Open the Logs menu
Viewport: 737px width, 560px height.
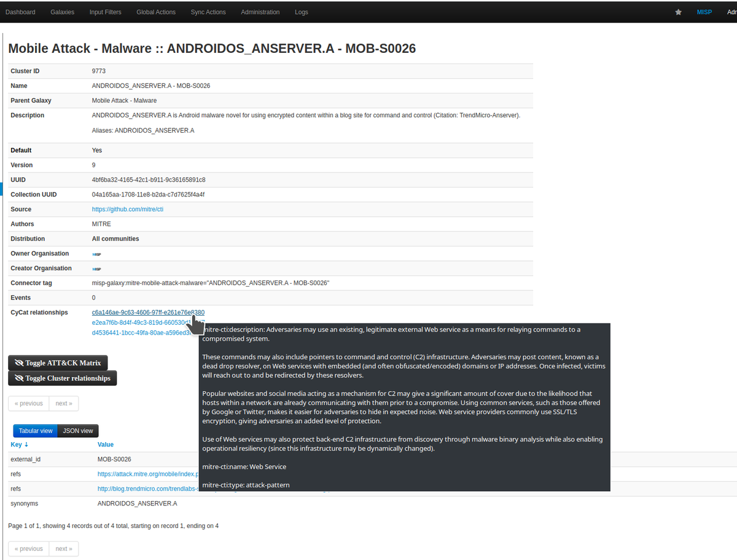tap(302, 12)
